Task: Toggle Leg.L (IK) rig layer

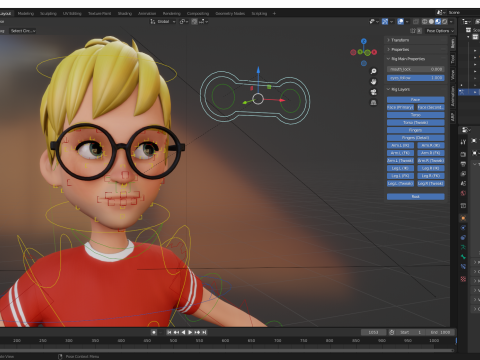Action: pyautogui.click(x=400, y=168)
